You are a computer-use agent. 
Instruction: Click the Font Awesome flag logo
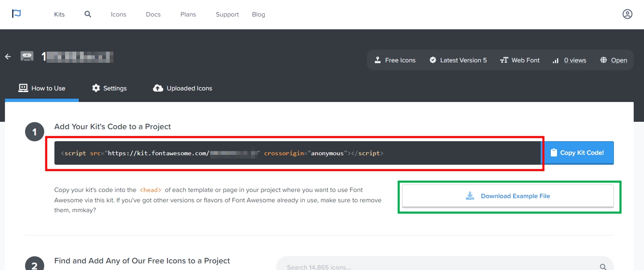(16, 14)
